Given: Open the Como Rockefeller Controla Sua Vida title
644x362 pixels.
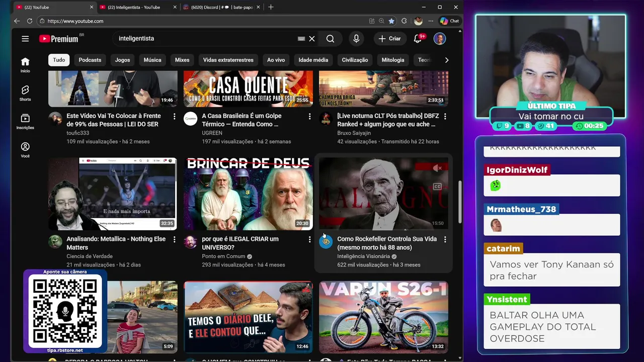Looking at the screenshot, I should [387, 243].
